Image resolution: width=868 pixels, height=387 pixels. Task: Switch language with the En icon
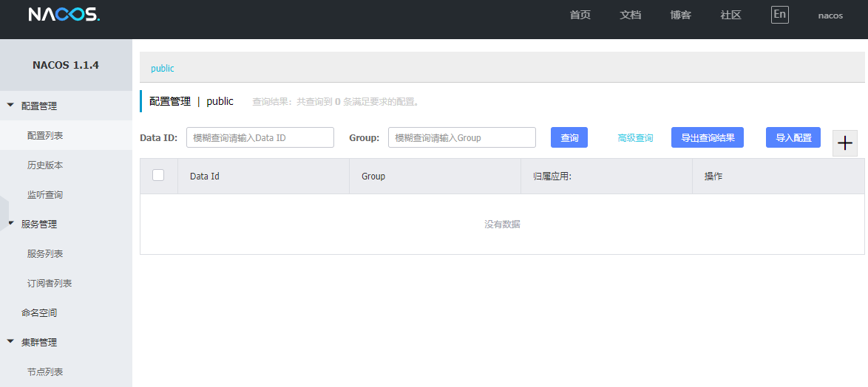780,15
